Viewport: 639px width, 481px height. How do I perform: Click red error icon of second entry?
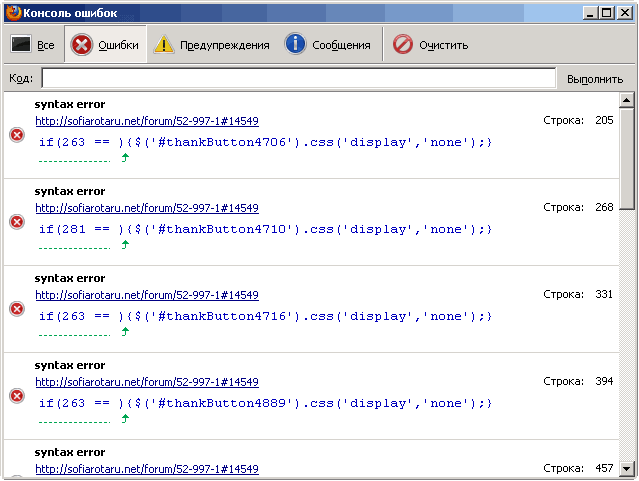click(x=17, y=222)
